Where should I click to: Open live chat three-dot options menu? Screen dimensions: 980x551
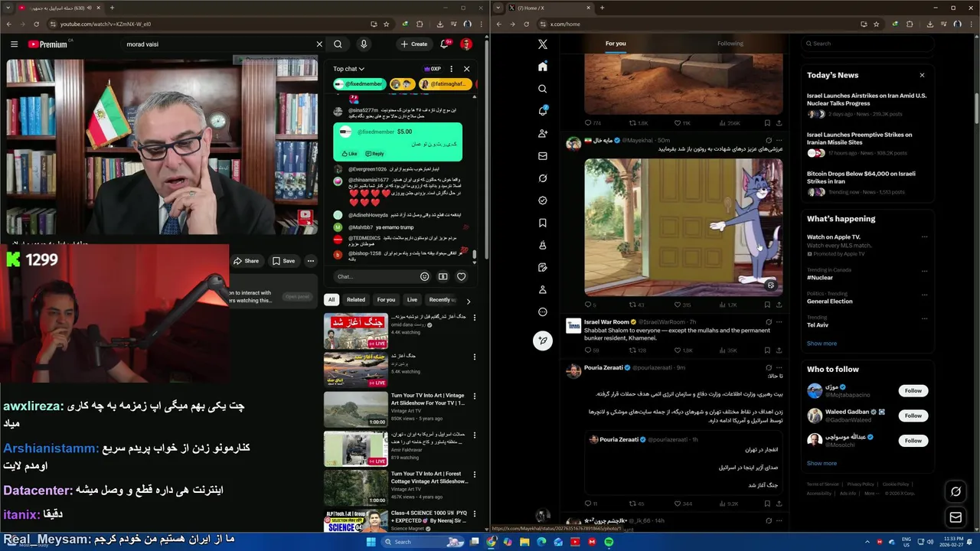(x=451, y=69)
